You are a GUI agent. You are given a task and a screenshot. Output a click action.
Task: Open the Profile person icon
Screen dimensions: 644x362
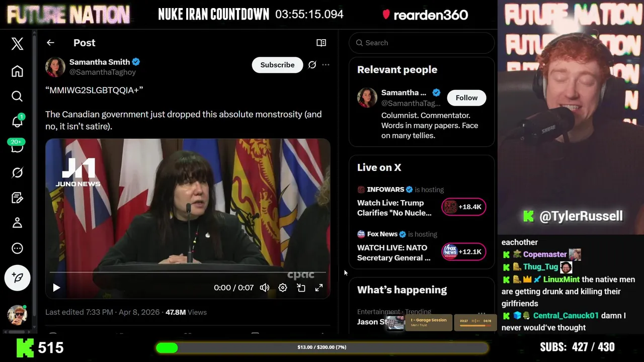click(x=17, y=223)
